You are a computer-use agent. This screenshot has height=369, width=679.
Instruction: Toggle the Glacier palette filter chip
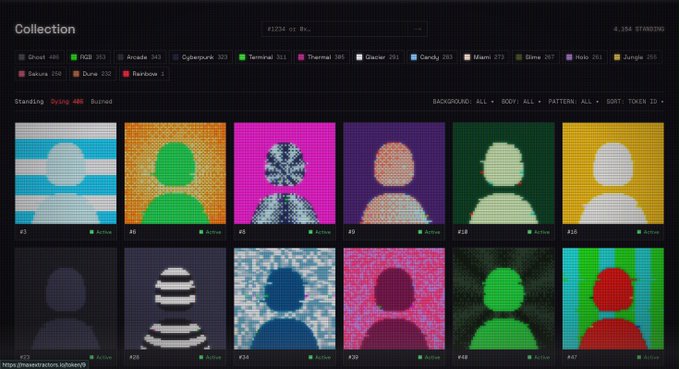coord(378,57)
